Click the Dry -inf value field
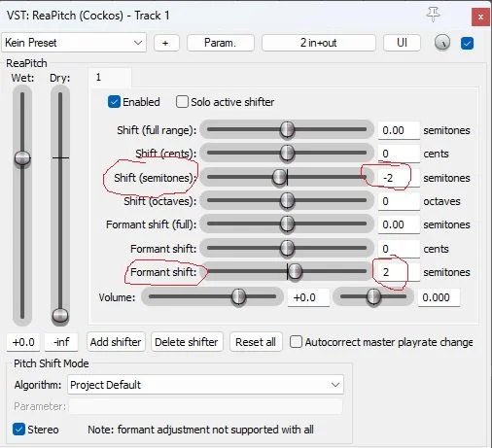The height and width of the screenshot is (448, 492). coord(61,342)
